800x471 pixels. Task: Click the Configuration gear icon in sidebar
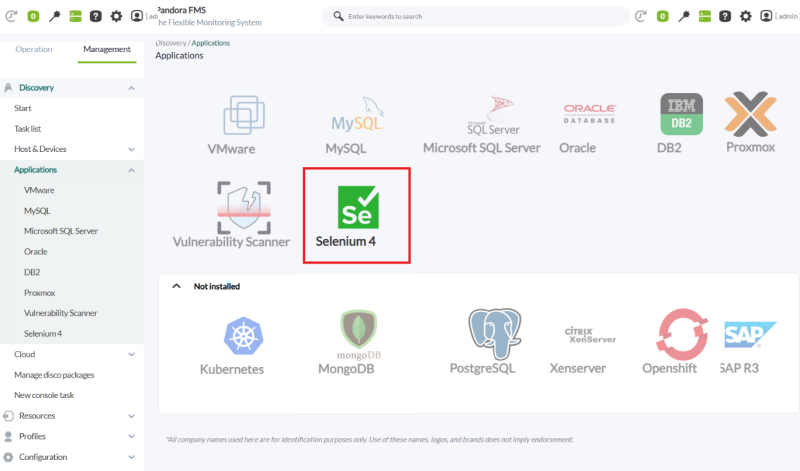tap(8, 457)
